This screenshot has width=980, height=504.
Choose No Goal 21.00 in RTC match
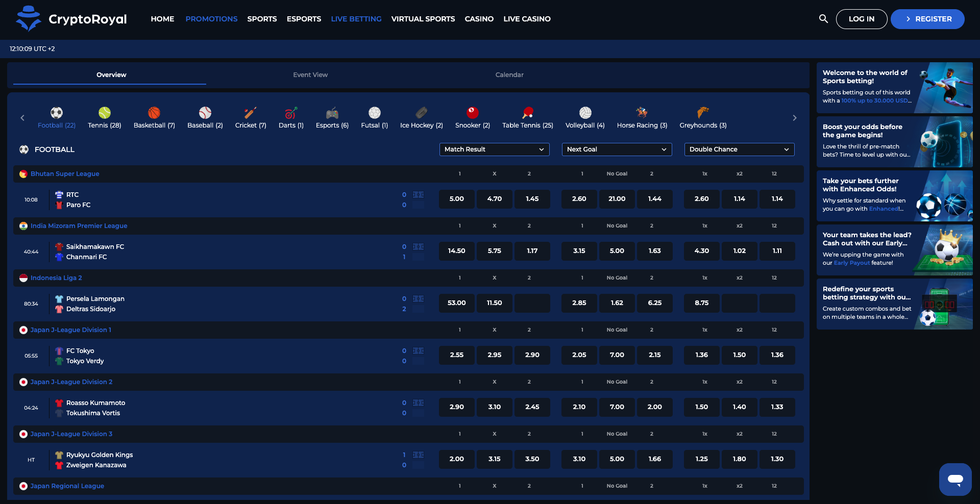coord(617,199)
